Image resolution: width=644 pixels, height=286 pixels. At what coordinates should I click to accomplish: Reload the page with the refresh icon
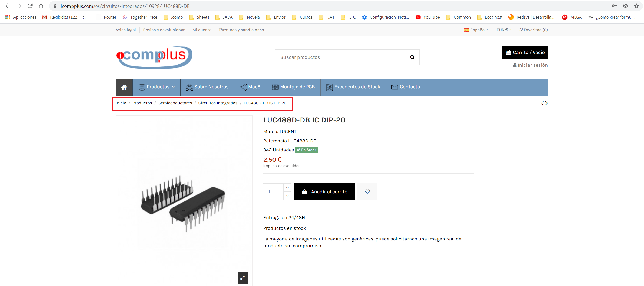click(x=30, y=6)
